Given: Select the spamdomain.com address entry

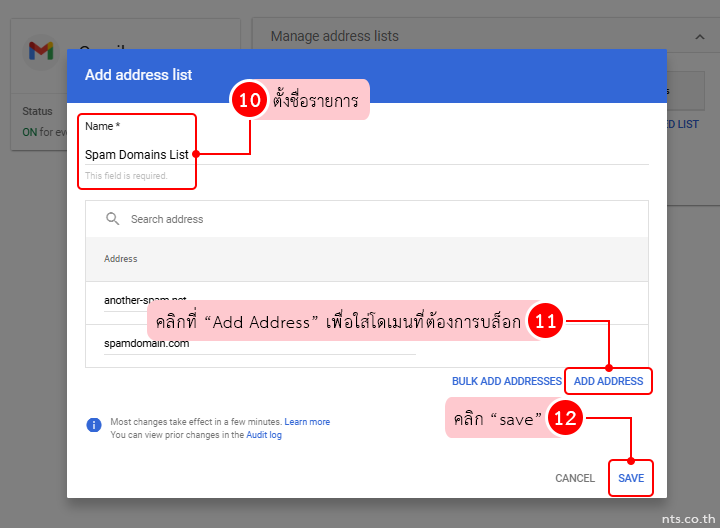Looking at the screenshot, I should 146,343.
